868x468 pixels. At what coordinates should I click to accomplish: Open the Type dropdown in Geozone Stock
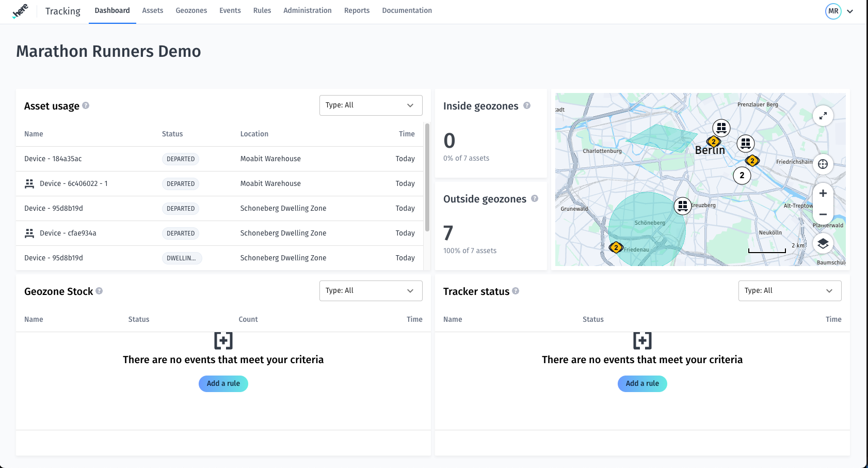click(371, 290)
